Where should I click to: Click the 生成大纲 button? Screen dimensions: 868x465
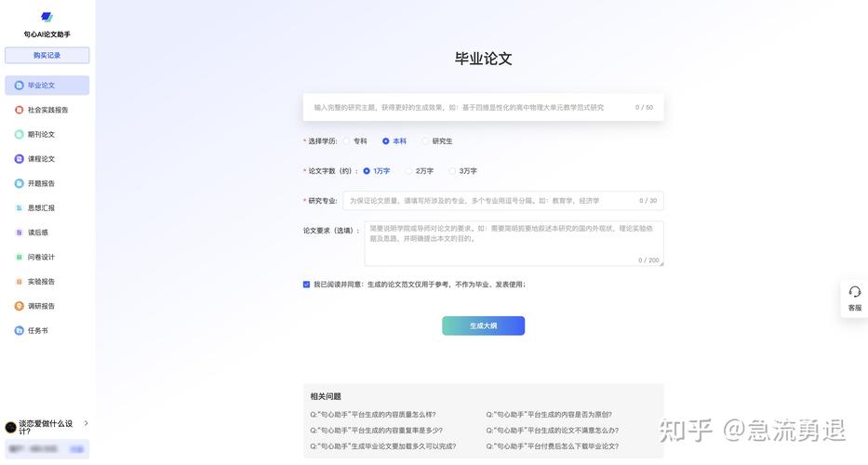click(483, 326)
